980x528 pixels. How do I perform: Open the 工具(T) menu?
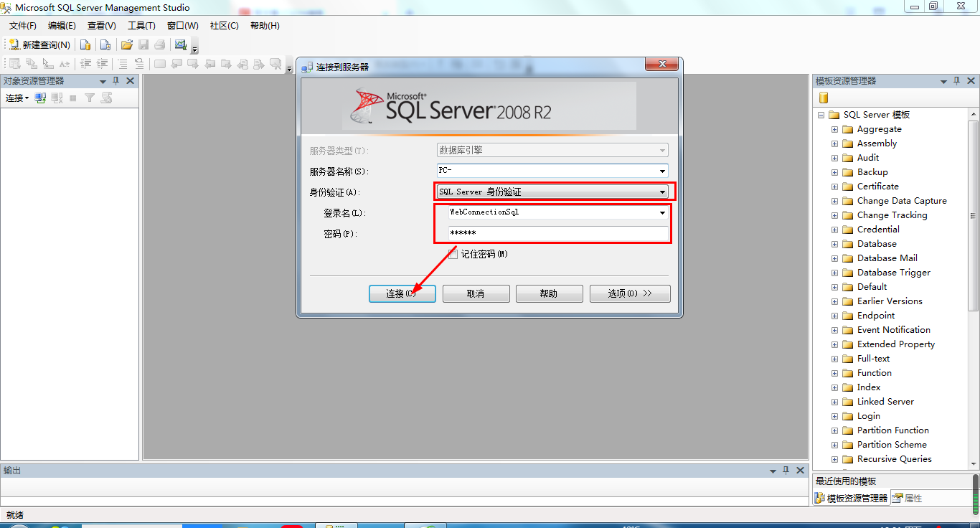coord(141,25)
